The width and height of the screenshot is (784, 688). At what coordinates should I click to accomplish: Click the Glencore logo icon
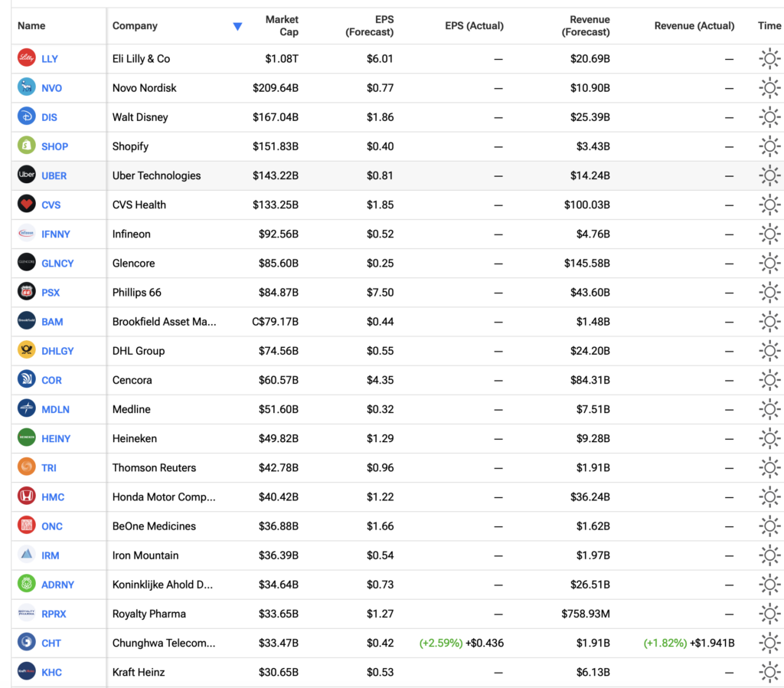click(27, 262)
